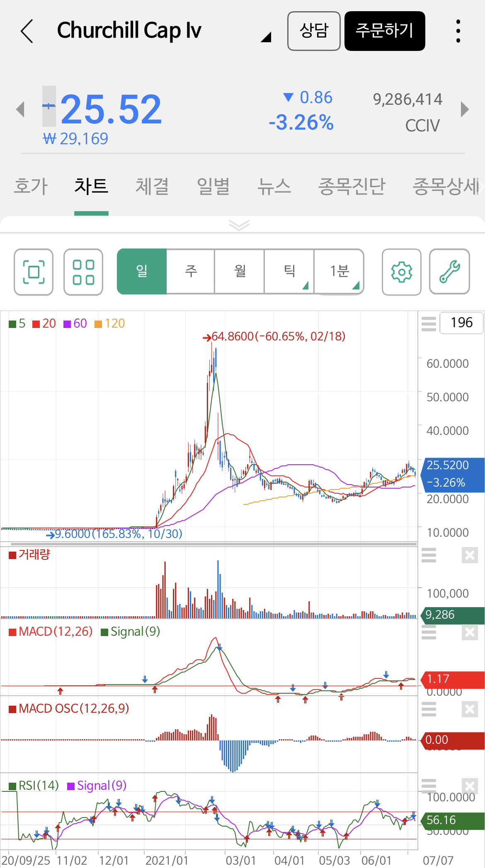
Task: Open the price chart panel menu lines
Action: pyautogui.click(x=429, y=324)
